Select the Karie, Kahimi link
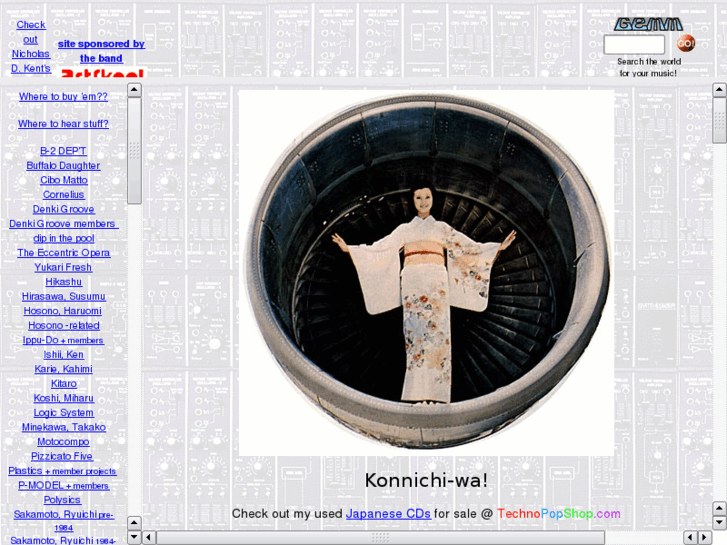This screenshot has height=545, width=727. [64, 369]
